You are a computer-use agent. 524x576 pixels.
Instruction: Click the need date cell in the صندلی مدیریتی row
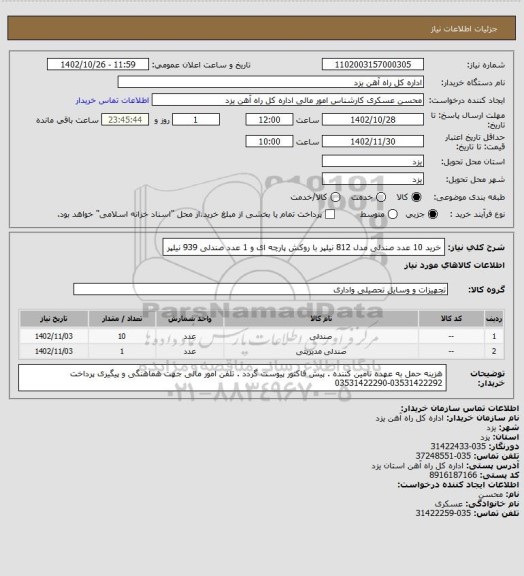[x=54, y=352]
